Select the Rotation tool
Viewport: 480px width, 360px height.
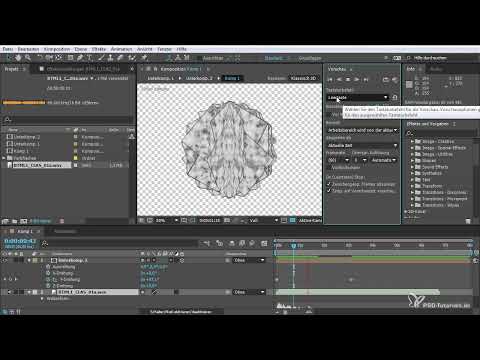[39, 58]
